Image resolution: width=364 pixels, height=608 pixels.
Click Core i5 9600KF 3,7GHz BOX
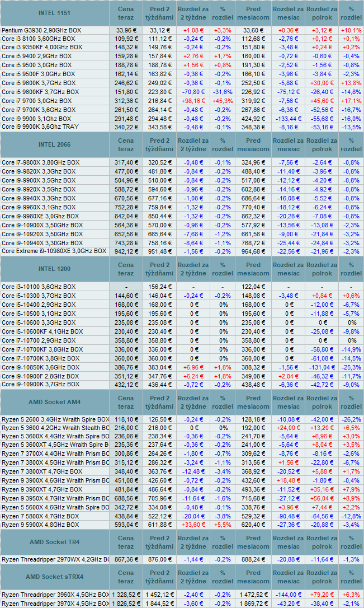tap(40, 92)
